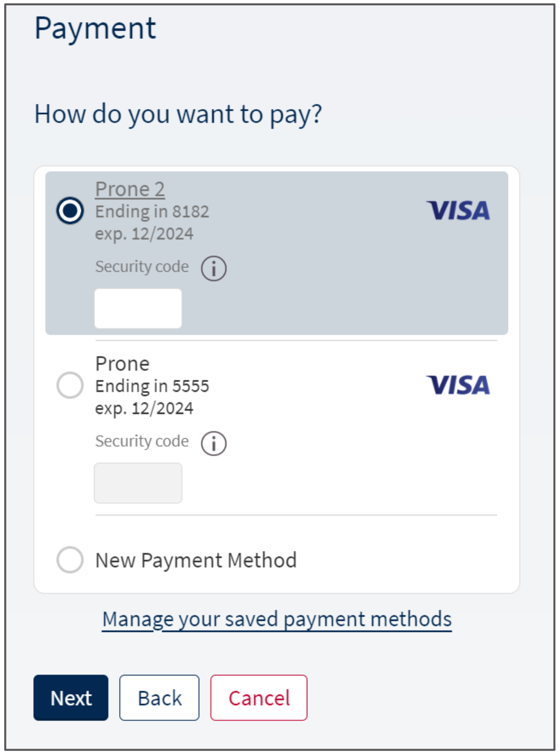Click the Payment page title
The width and height of the screenshot is (560, 754).
(95, 28)
